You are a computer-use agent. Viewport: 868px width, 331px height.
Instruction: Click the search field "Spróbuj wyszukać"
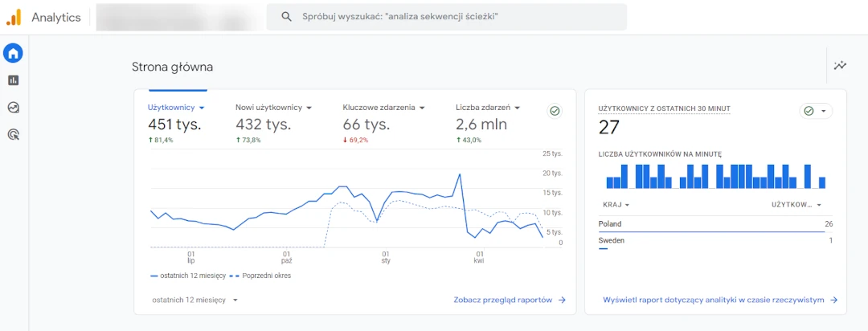click(447, 17)
